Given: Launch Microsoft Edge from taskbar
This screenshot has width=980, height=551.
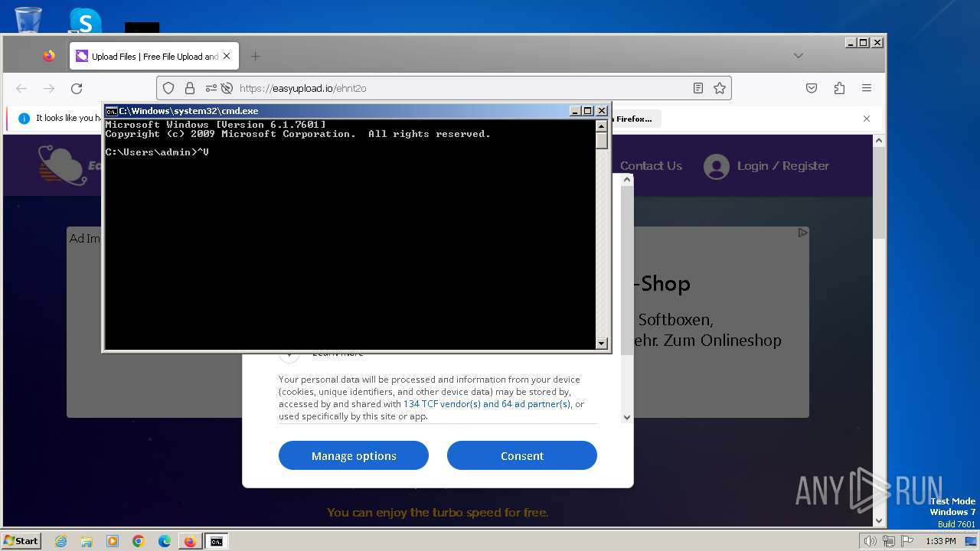Looking at the screenshot, I should pyautogui.click(x=165, y=541).
